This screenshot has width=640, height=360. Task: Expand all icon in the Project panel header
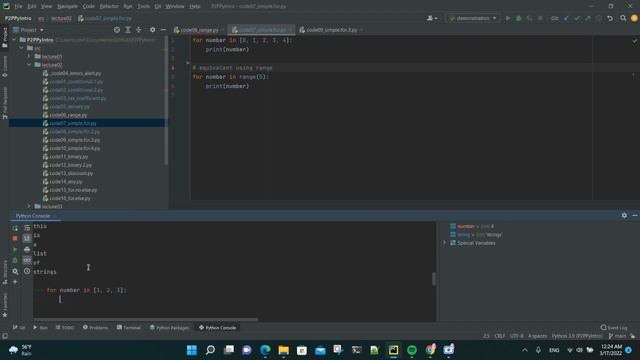[x=128, y=30]
